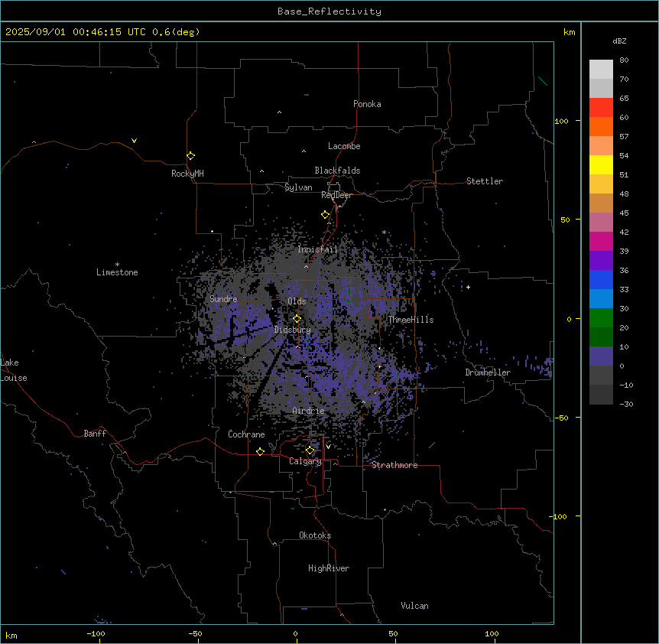Click the -100 tick on the bottom axis
Screen dimensions: 659x644
(96, 633)
